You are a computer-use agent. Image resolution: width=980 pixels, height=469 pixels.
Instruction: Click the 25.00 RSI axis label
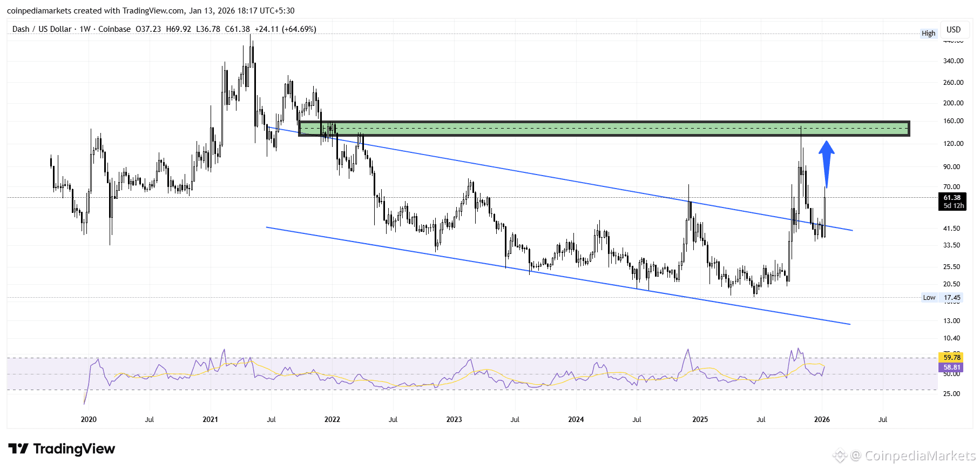point(951,394)
